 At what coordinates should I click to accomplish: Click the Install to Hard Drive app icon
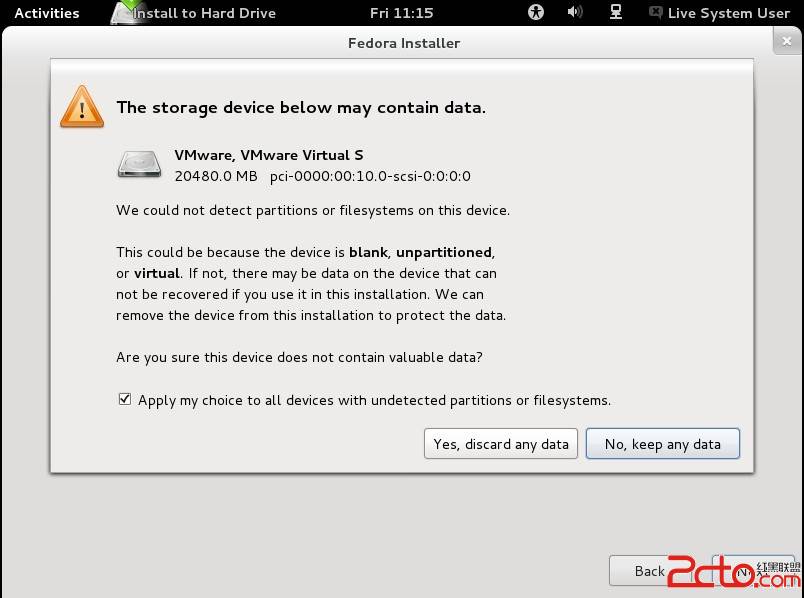point(122,13)
